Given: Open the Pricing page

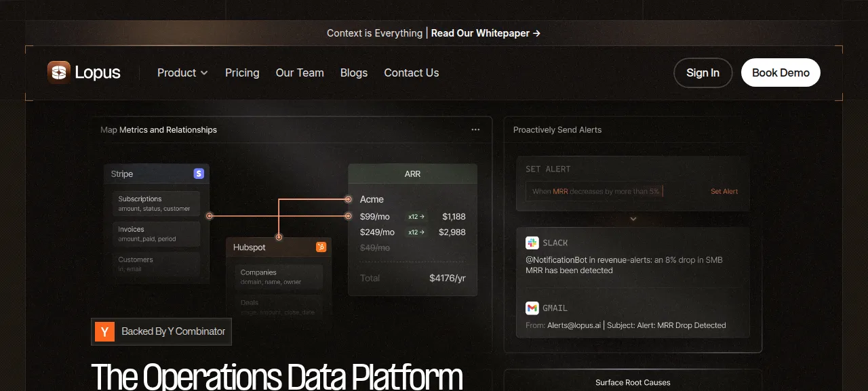Looking at the screenshot, I should [242, 73].
